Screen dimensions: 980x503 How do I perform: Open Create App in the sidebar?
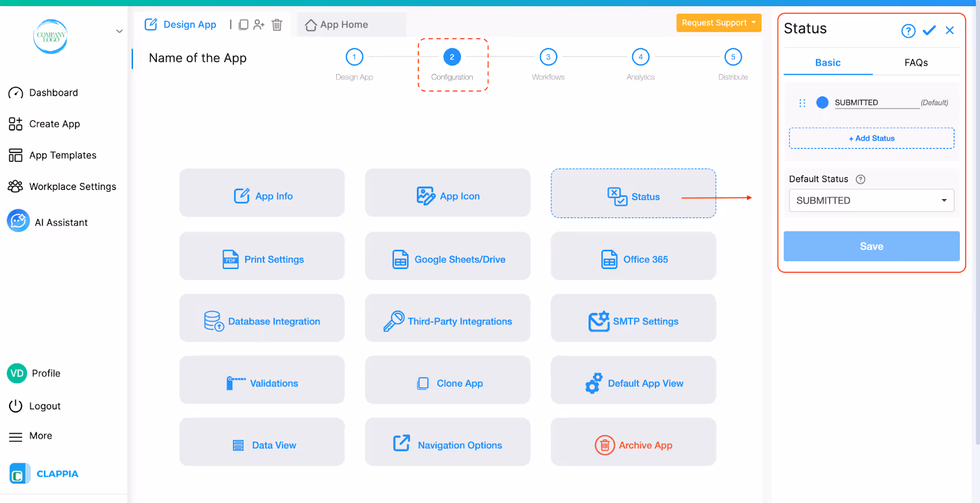click(x=55, y=124)
